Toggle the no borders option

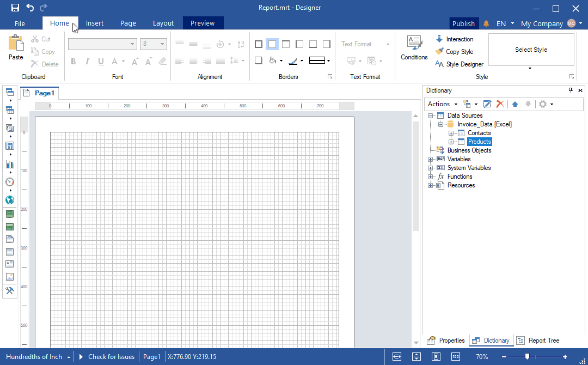point(272,44)
